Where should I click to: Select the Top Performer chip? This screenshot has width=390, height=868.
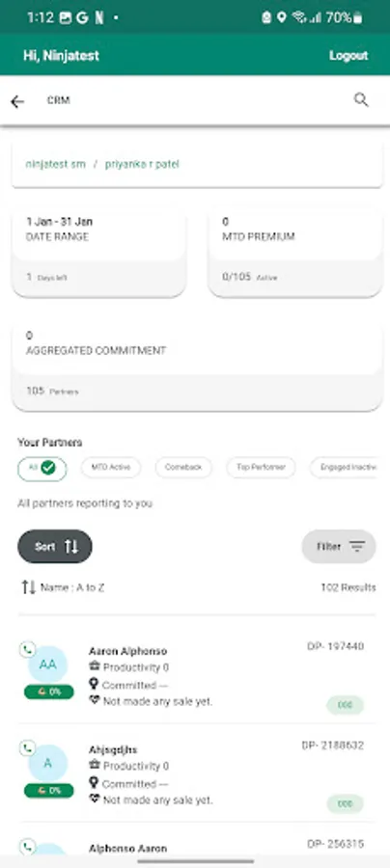point(261,468)
